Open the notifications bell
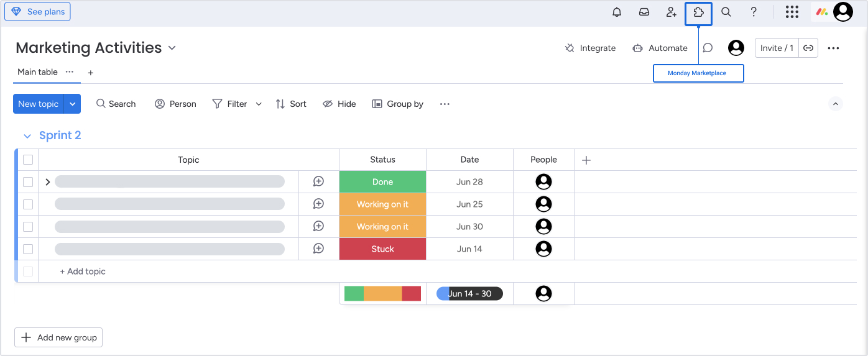 point(617,12)
